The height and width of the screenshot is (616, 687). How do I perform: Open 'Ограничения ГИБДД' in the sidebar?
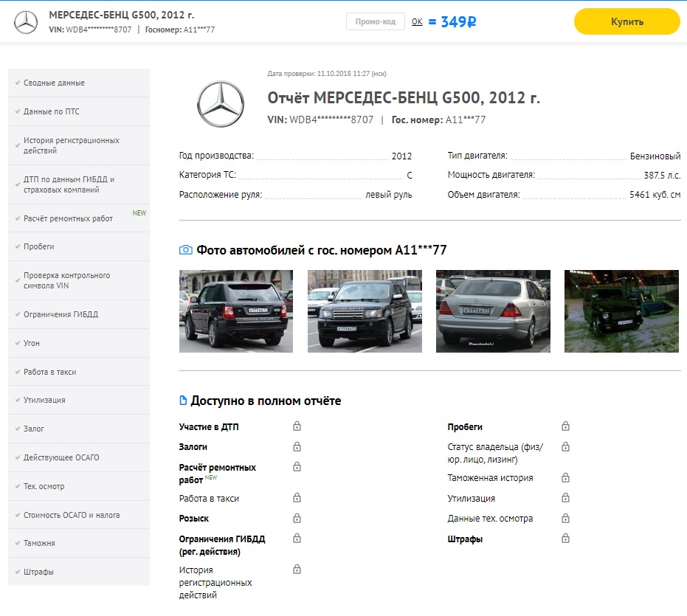click(79, 314)
